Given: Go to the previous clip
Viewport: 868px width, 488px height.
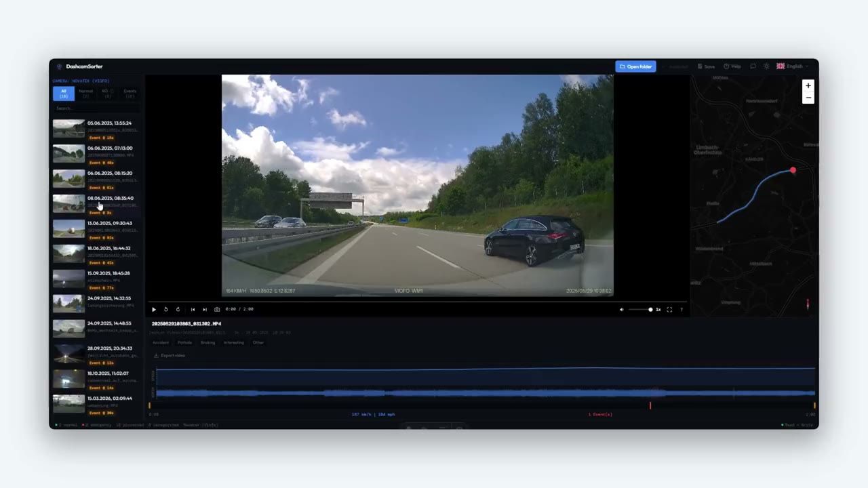Looking at the screenshot, I should [193, 309].
